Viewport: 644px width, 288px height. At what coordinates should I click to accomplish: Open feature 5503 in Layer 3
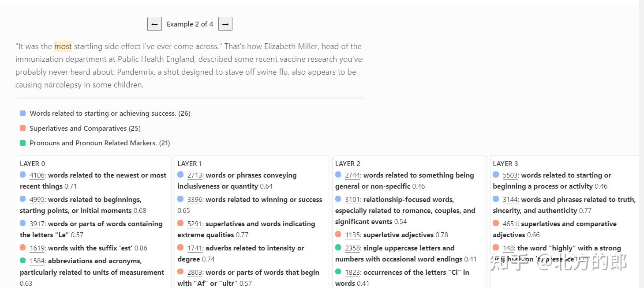510,175
